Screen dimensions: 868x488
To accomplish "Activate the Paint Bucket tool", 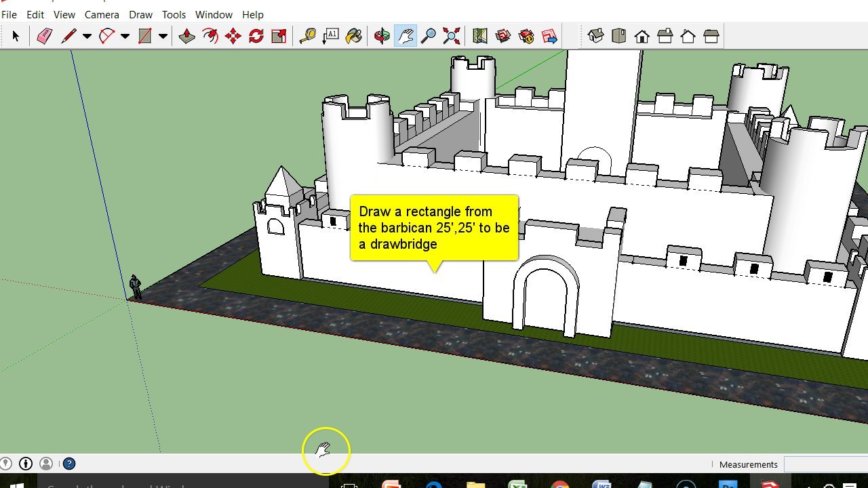I will (353, 36).
